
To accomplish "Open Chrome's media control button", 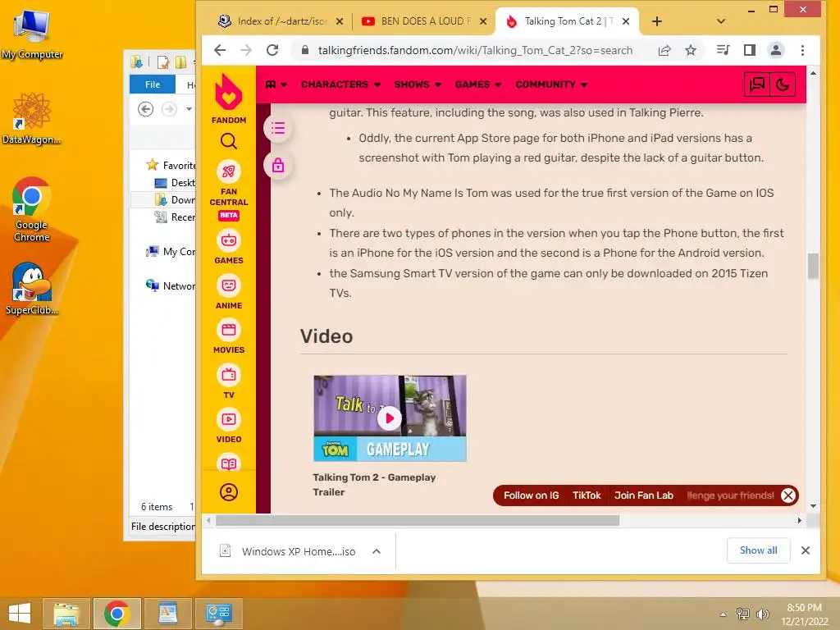I will pyautogui.click(x=724, y=50).
